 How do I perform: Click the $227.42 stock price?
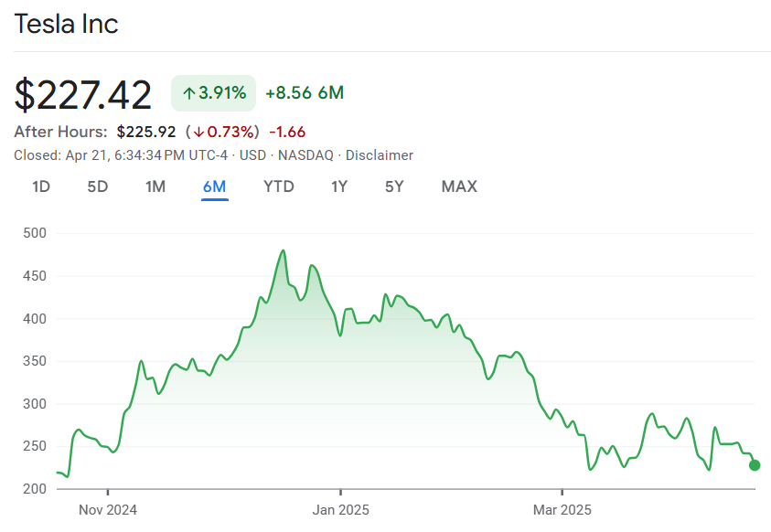pos(82,95)
